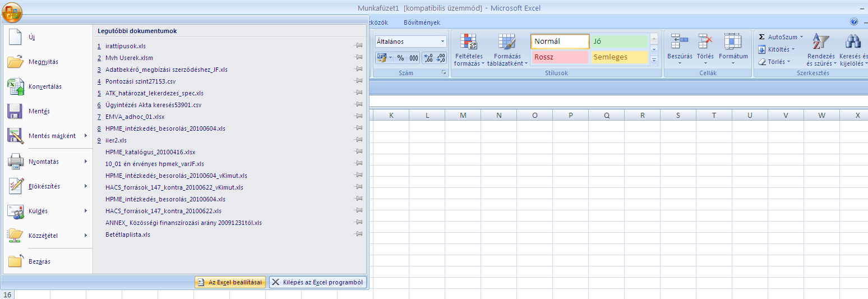The width and height of the screenshot is (868, 299).
Task: Click the Előkészítés pencil icon
Action: click(x=16, y=186)
